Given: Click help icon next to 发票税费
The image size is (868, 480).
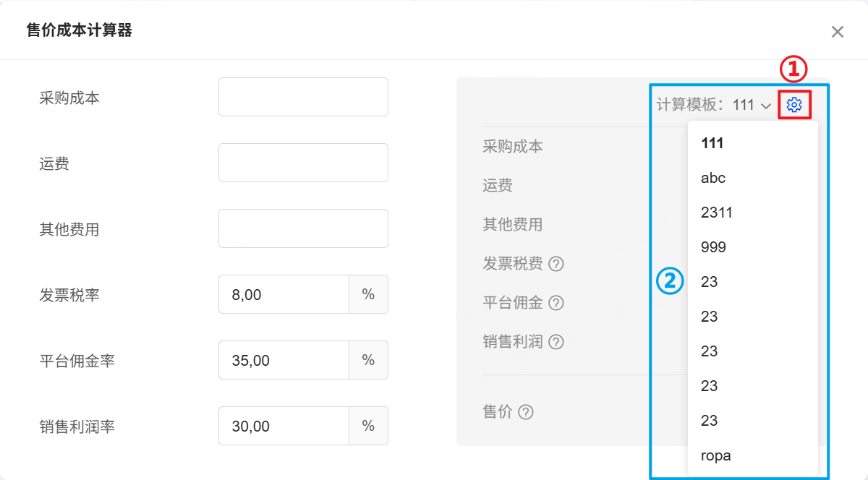Looking at the screenshot, I should tap(556, 264).
